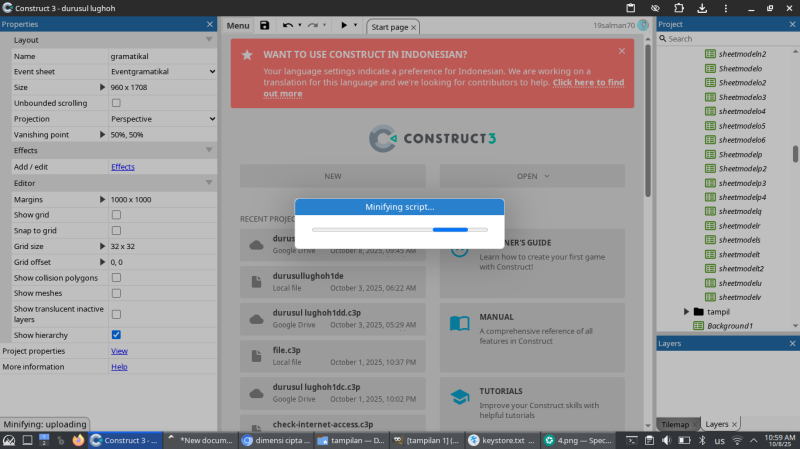Click the Minifying script progress bar
This screenshot has height=449, width=800.
click(x=399, y=229)
